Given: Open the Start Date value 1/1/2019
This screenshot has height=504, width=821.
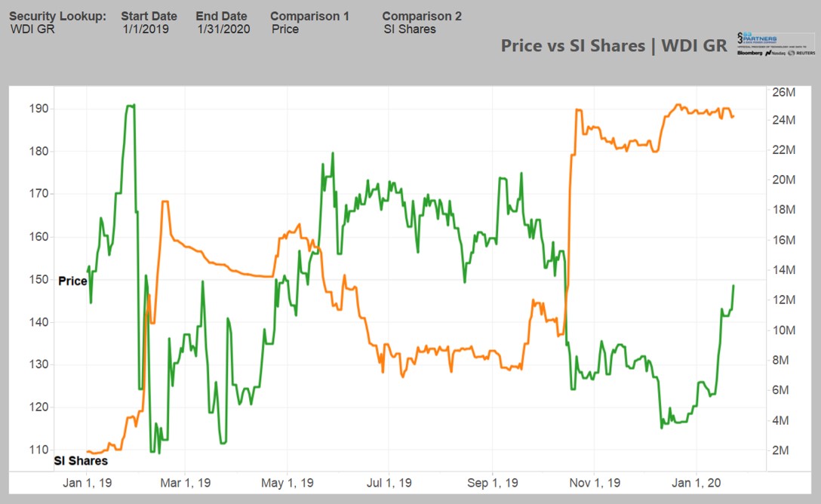Looking at the screenshot, I should point(146,29).
